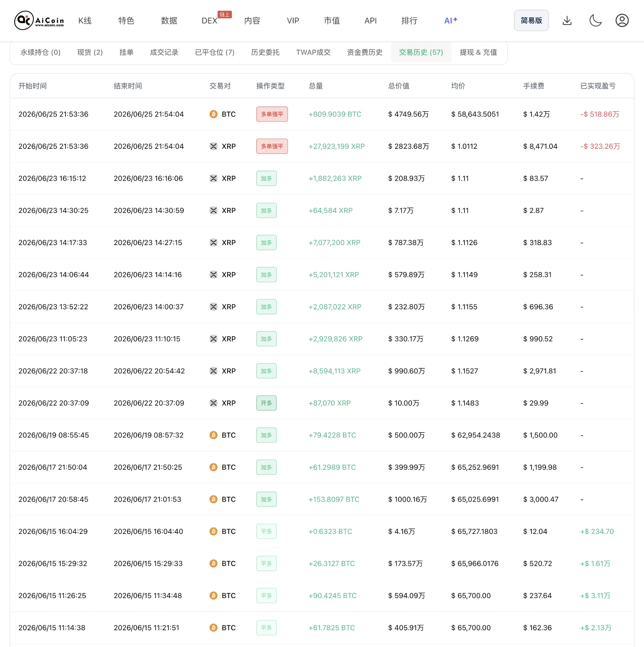
Task: Click XRP icon in 64,584 XRP row
Action: click(x=213, y=211)
